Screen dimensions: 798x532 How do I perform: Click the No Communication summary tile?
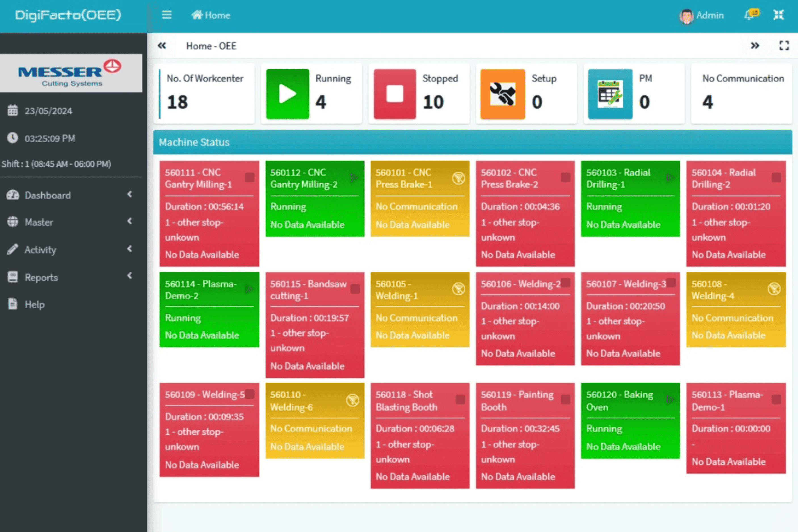742,94
